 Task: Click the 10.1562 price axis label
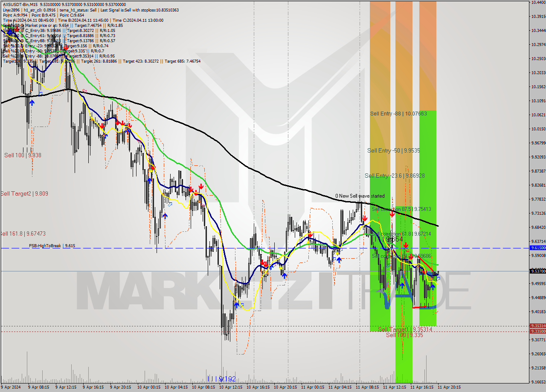tap(538, 86)
